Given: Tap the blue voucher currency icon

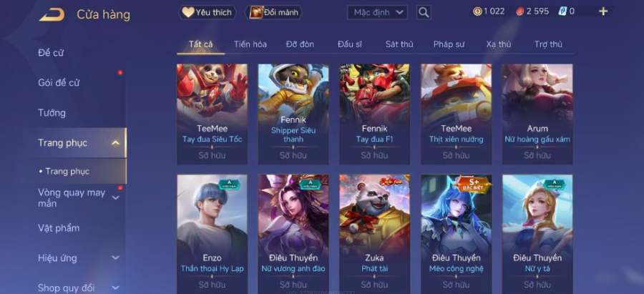Looking at the screenshot, I should click(x=562, y=11).
